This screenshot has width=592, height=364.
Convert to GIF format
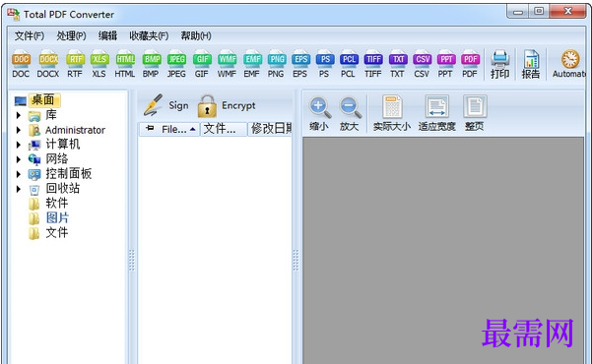[x=202, y=64]
